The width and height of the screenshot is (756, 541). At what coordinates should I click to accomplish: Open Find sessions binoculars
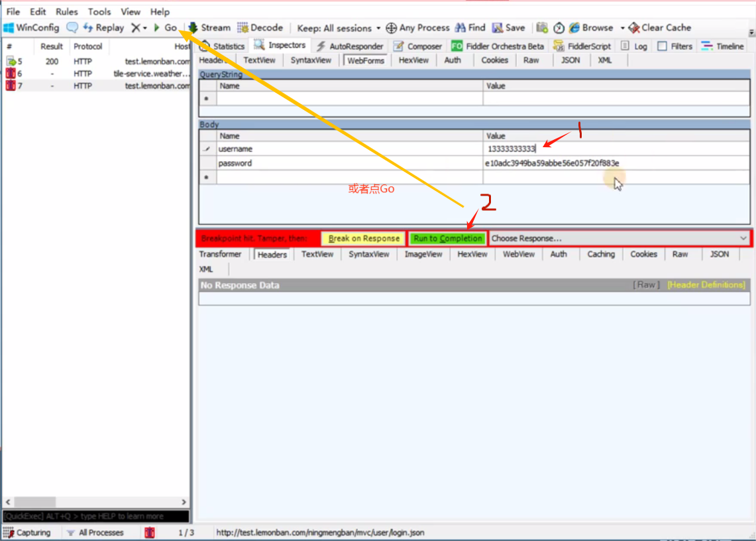click(x=470, y=27)
